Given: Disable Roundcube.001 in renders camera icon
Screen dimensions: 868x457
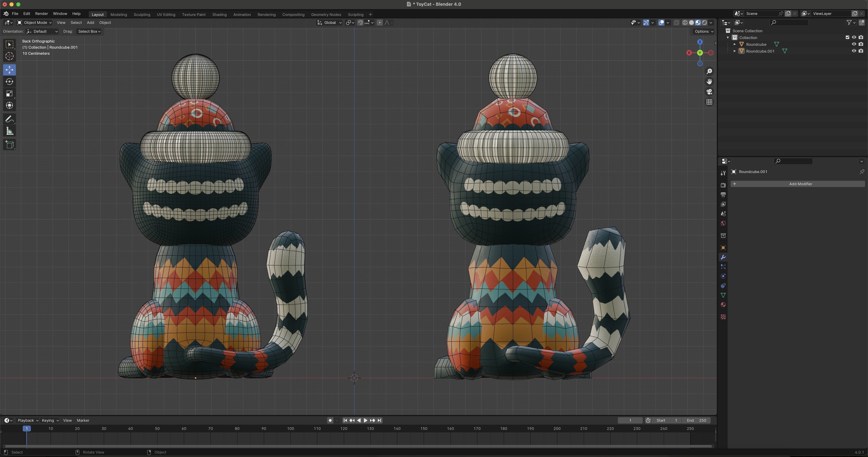Looking at the screenshot, I should tap(861, 51).
